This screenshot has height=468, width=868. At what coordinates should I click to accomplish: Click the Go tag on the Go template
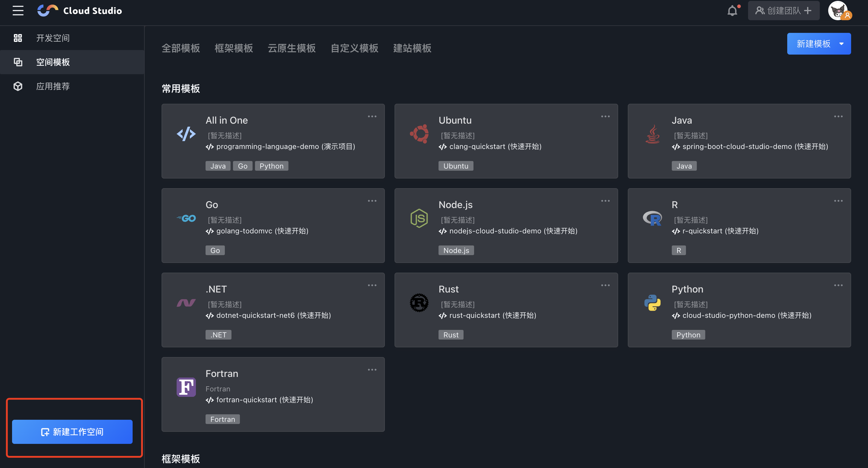[215, 250]
